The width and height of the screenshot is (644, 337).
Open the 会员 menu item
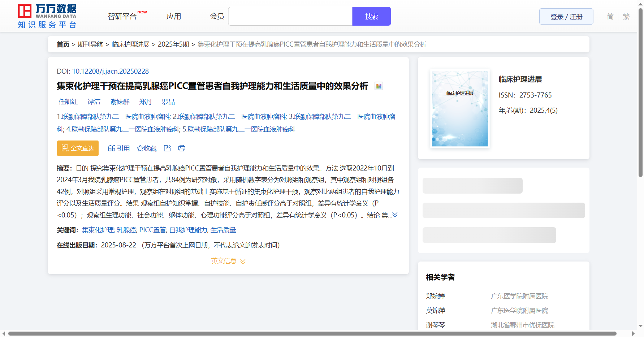217,16
